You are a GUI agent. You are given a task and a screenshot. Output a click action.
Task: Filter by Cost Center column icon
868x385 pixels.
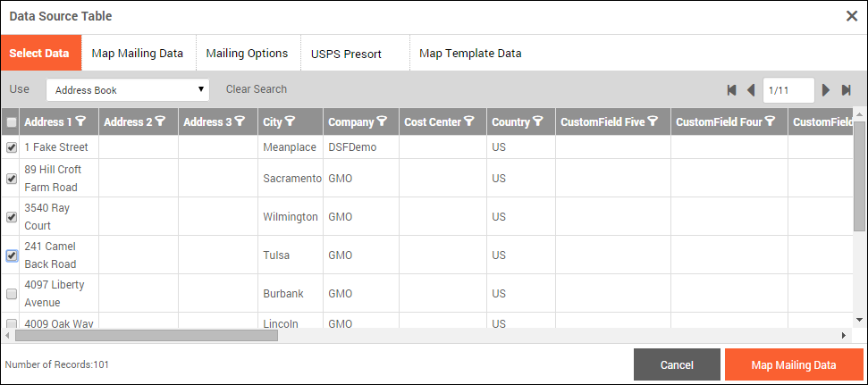point(469,121)
